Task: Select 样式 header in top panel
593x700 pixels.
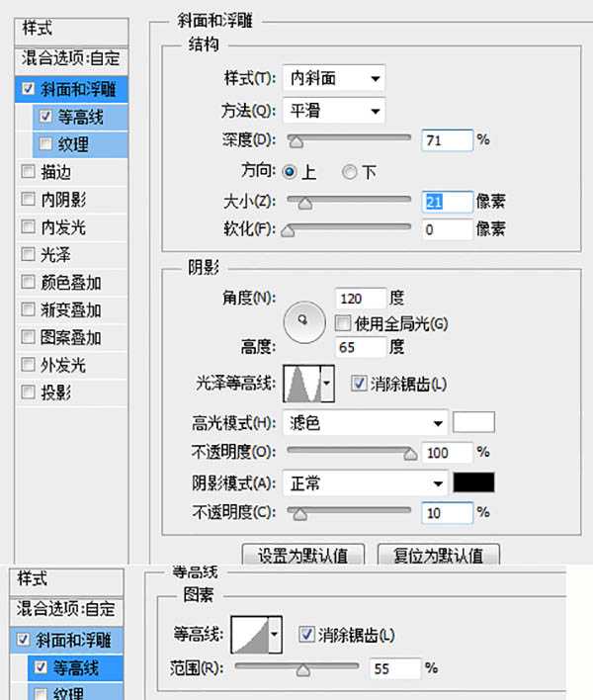Action: tap(71, 31)
